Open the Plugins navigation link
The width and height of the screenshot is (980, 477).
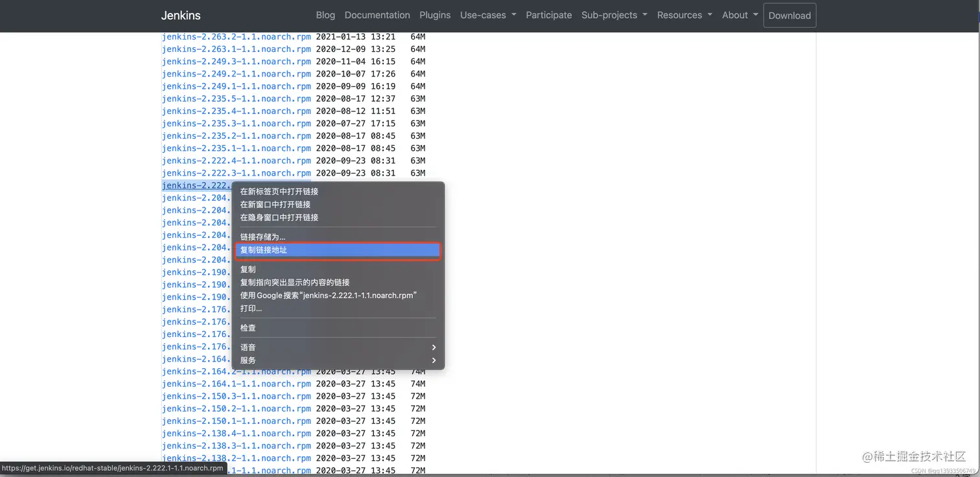coord(435,15)
